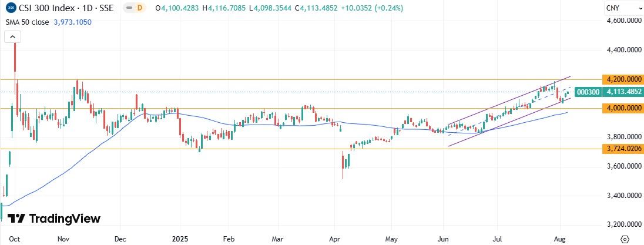This screenshot has width=644, height=245.
Task: Click the 4,000.0000 orange price label
Action: click(623, 108)
